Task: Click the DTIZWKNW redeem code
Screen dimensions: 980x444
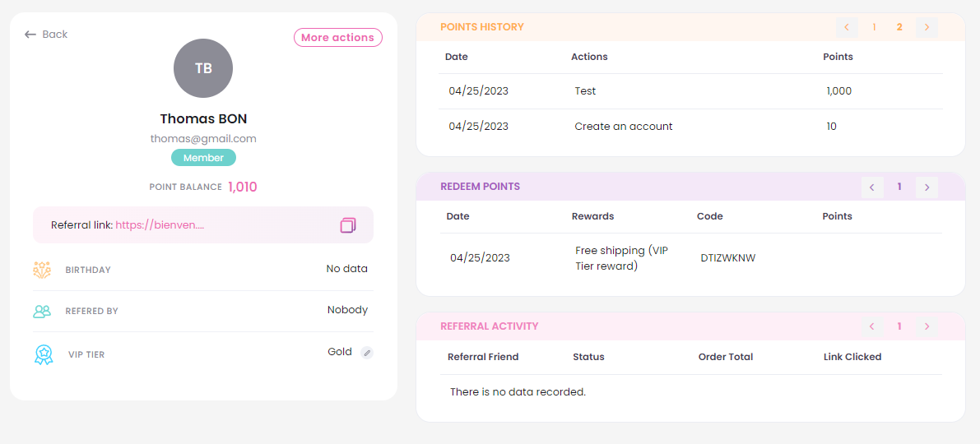Action: [728, 258]
